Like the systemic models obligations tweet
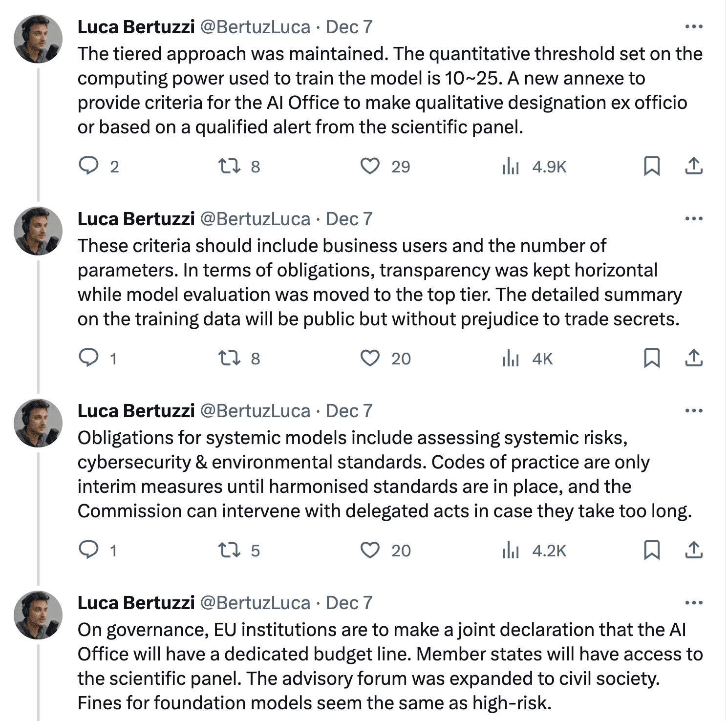Image resolution: width=728 pixels, height=721 pixels. tap(370, 550)
